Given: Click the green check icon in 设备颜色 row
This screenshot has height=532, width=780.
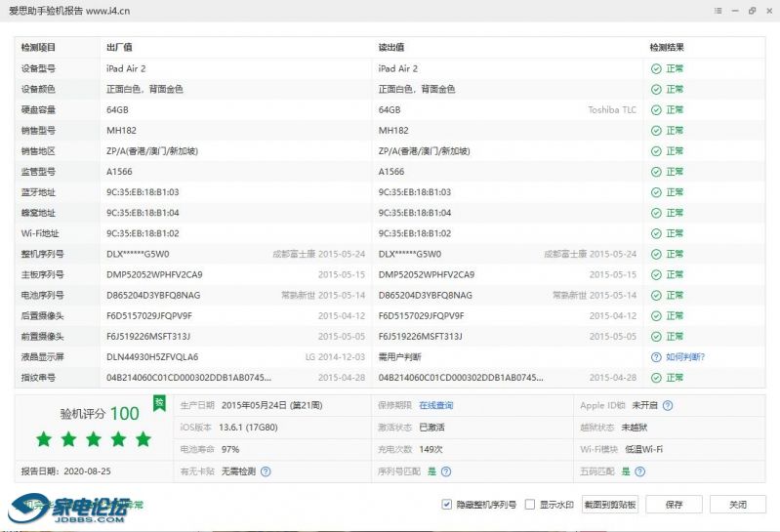Looking at the screenshot, I should pos(656,90).
